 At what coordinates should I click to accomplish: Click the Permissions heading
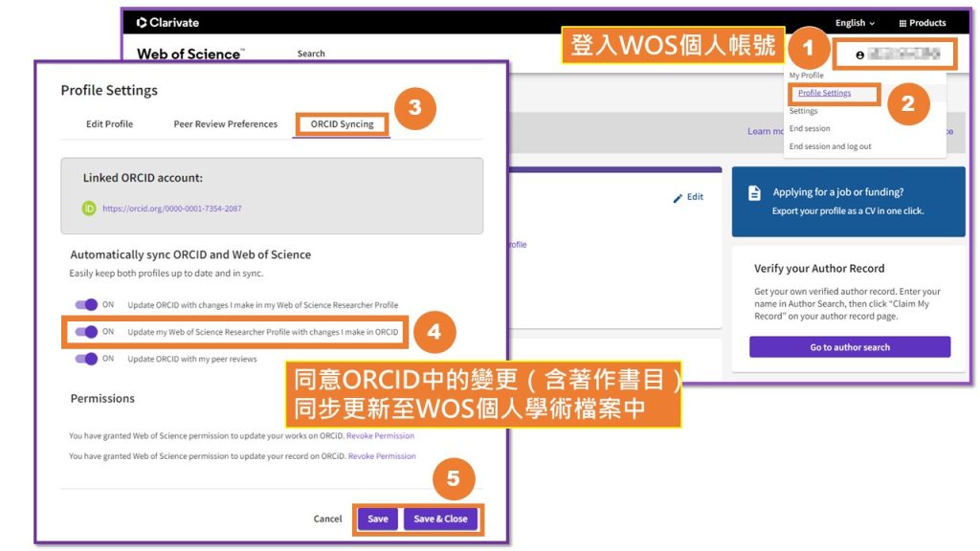[x=102, y=399]
